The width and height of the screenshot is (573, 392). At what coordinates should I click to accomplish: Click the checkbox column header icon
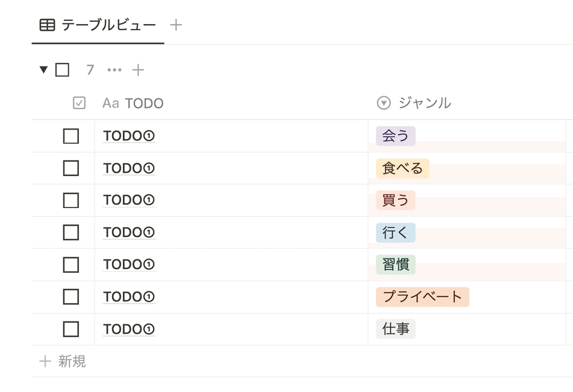pyautogui.click(x=79, y=103)
